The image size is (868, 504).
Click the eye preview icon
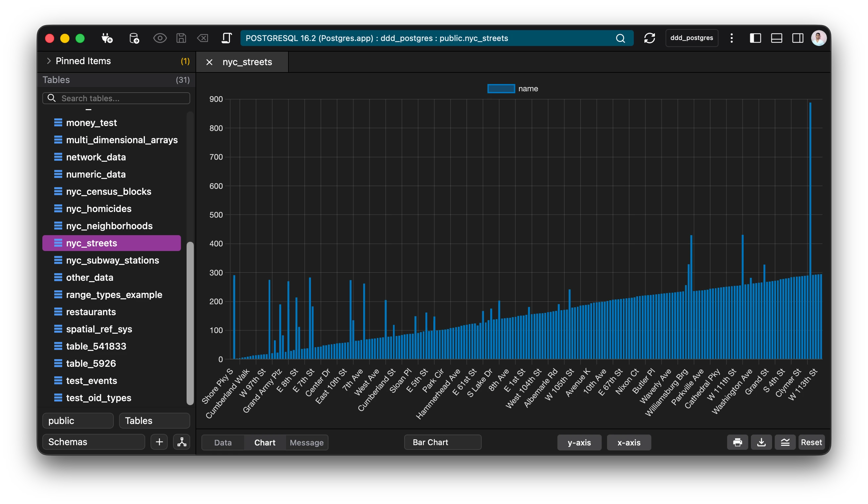(160, 38)
